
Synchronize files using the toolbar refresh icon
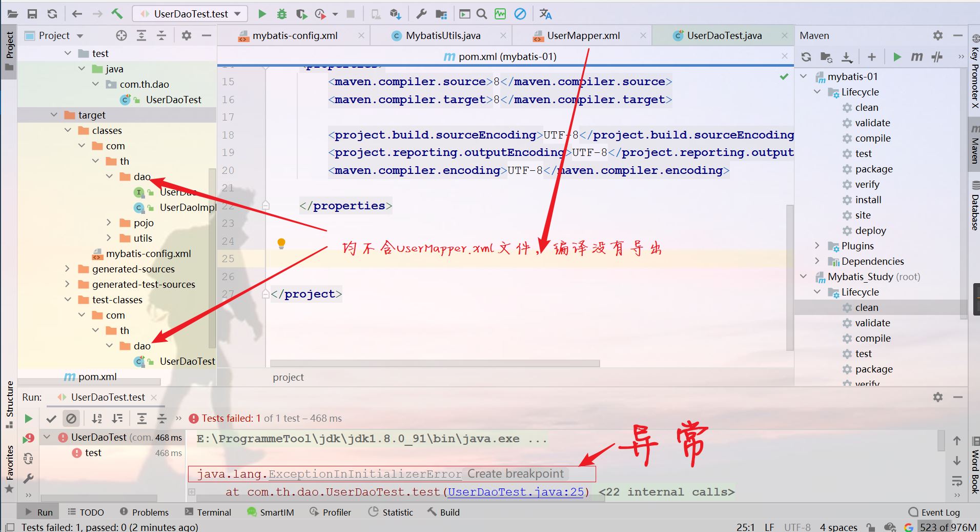click(52, 14)
